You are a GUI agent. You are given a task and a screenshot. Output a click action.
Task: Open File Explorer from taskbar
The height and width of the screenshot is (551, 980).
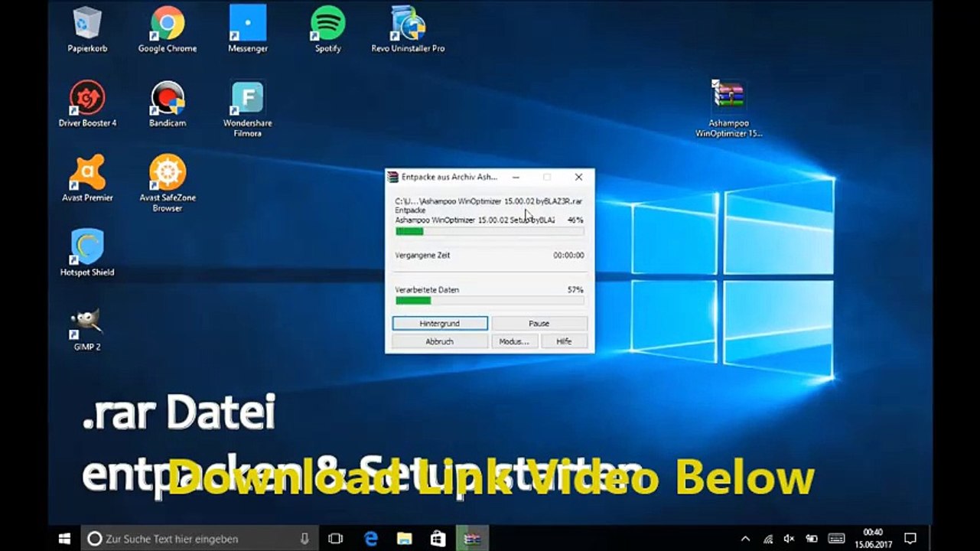[x=405, y=539]
